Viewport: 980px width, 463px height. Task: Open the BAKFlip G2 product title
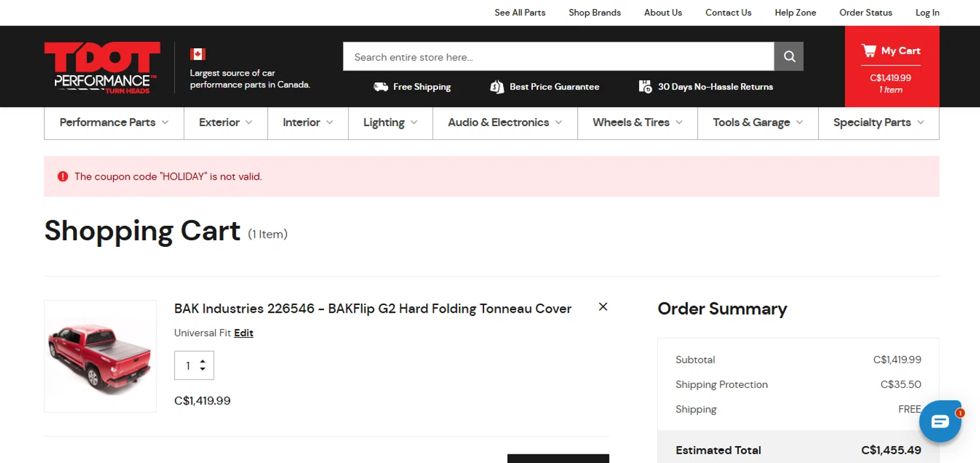[x=373, y=308]
